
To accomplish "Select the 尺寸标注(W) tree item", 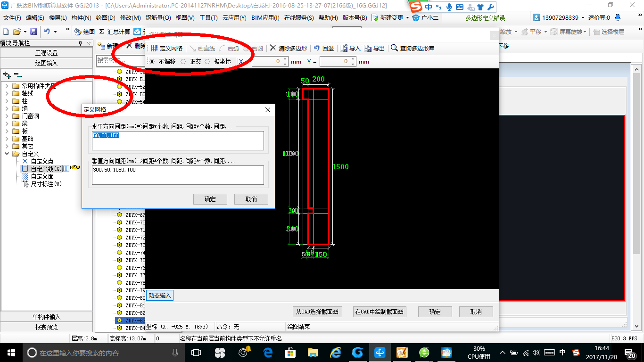I will coord(46,184).
